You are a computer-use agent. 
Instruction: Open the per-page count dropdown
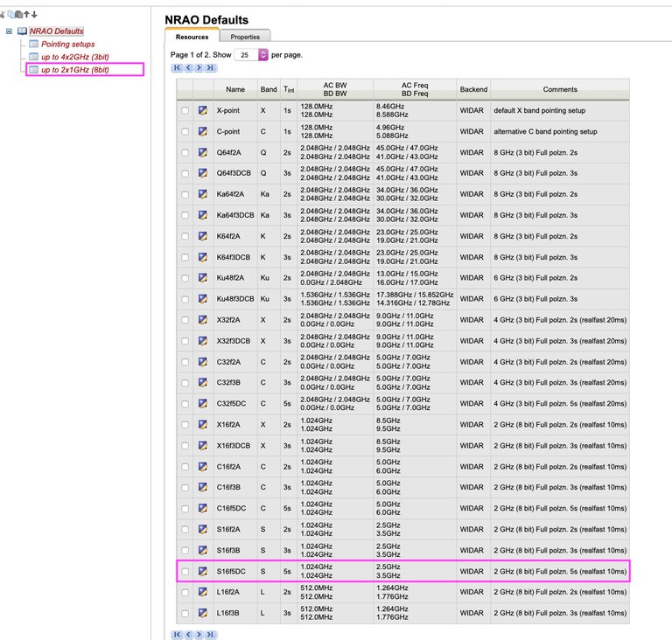(263, 54)
